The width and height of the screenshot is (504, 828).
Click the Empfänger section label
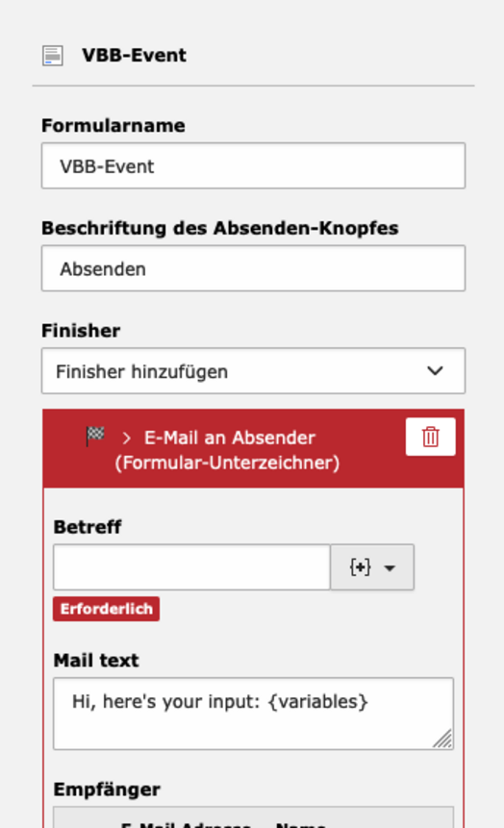click(x=107, y=790)
